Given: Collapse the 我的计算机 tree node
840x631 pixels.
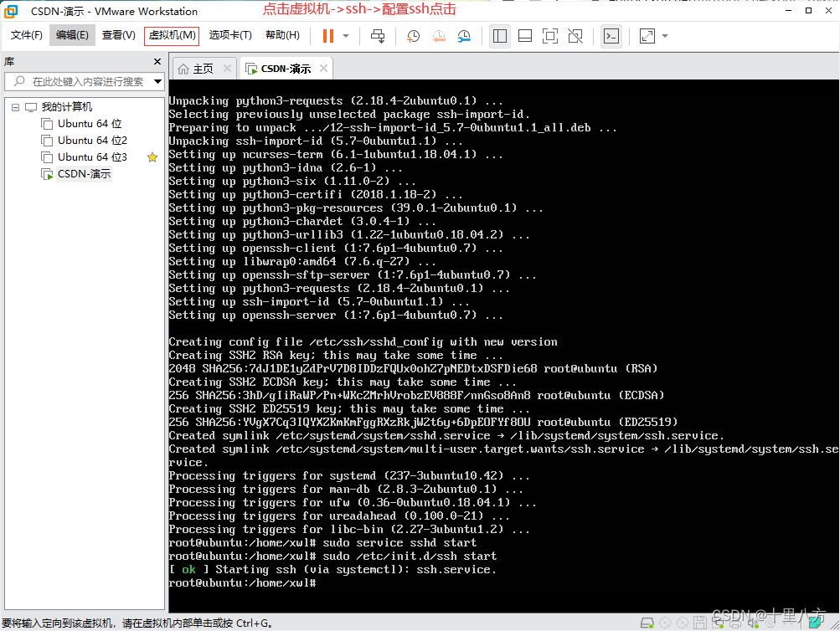Looking at the screenshot, I should pos(16,107).
